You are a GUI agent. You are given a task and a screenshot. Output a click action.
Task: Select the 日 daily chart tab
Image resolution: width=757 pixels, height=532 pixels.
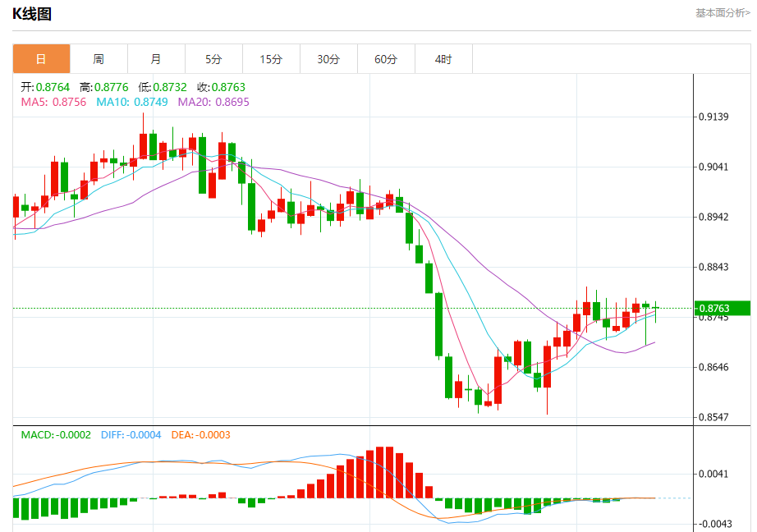42,59
